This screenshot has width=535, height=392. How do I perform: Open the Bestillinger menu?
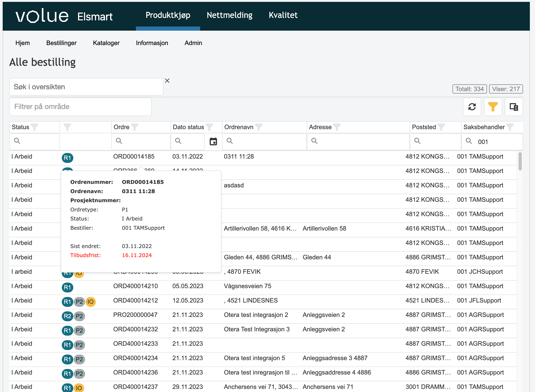click(x=61, y=43)
